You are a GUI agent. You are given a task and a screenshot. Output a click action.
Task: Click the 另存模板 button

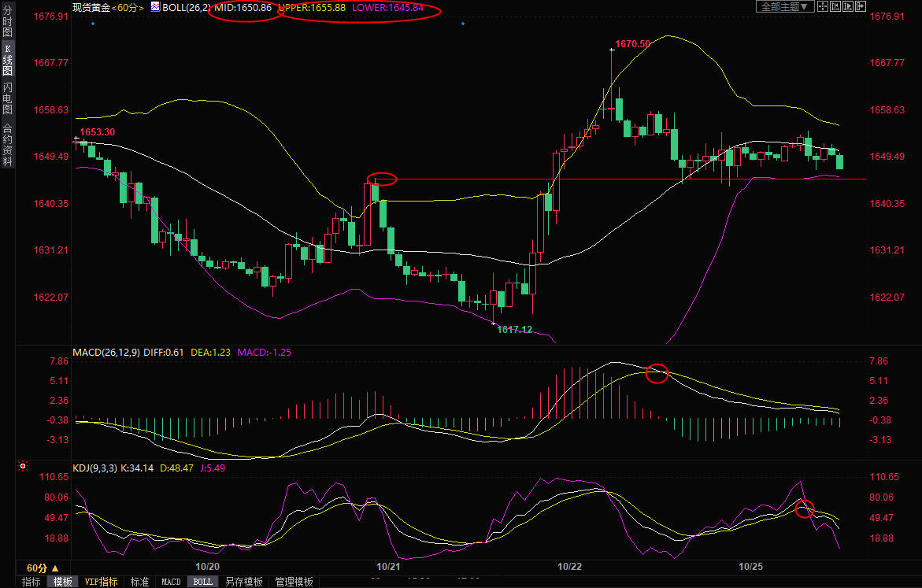pos(243,582)
